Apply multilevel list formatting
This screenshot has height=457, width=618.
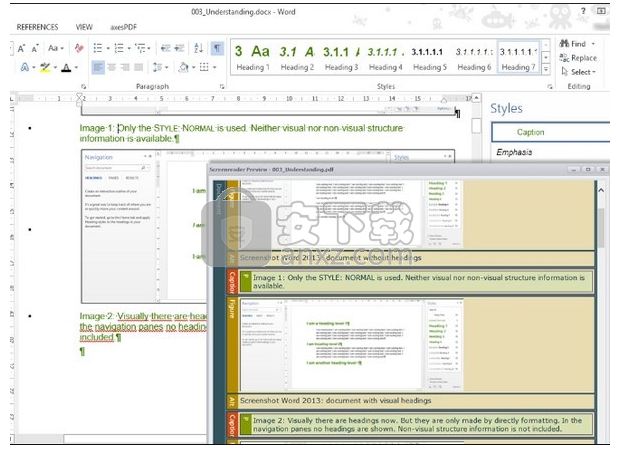140,48
